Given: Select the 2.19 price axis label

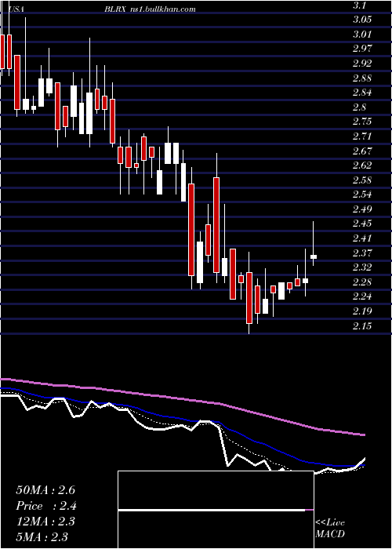Looking at the screenshot, I should tap(362, 311).
